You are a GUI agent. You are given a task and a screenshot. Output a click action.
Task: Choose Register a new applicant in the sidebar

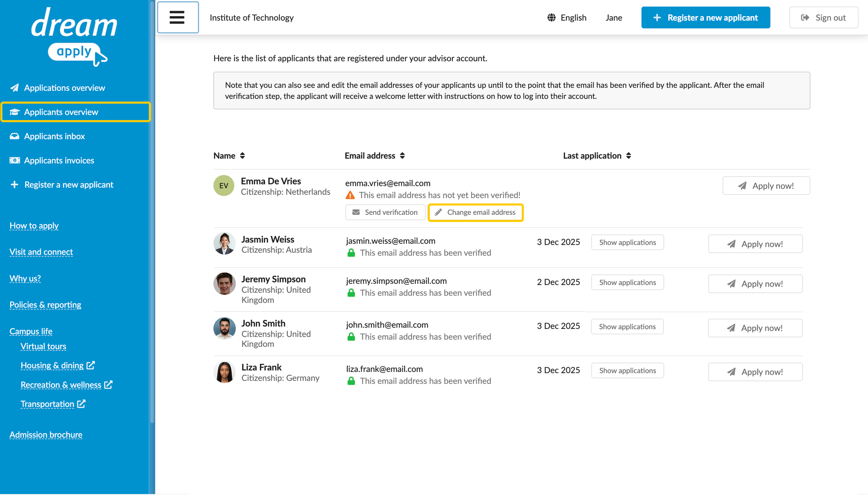click(x=61, y=185)
